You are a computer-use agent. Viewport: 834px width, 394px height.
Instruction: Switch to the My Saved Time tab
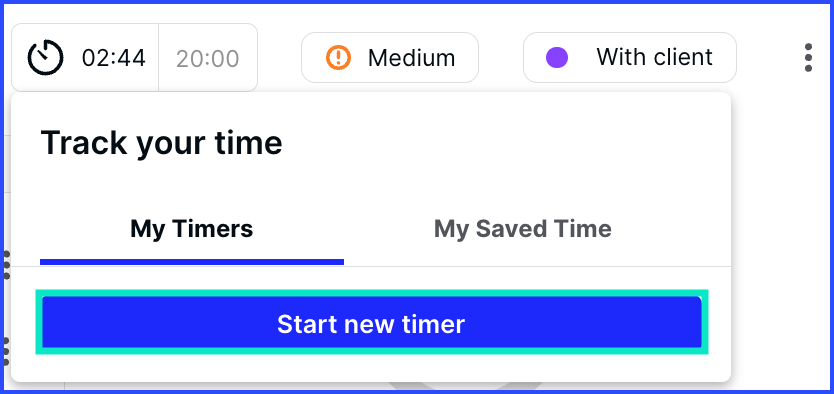tap(523, 229)
